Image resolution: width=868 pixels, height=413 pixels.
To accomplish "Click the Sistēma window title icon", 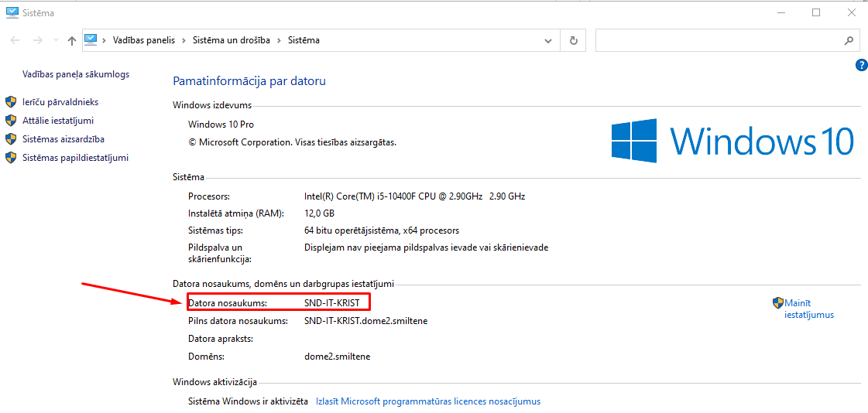I will click(11, 12).
